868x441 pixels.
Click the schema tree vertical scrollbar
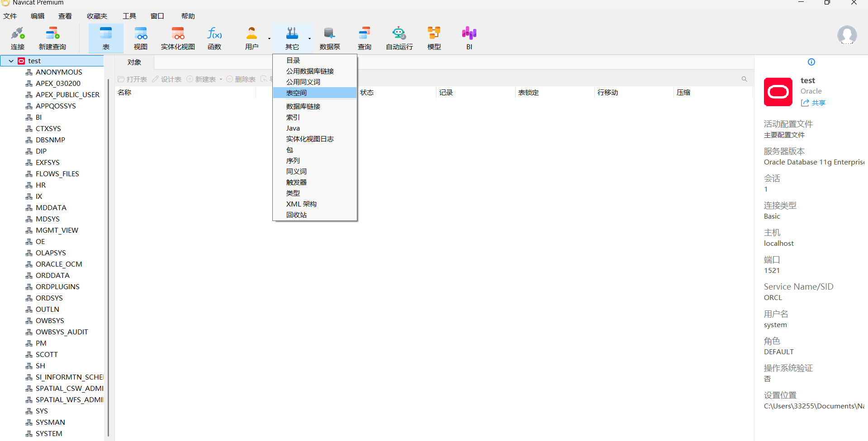(x=109, y=258)
